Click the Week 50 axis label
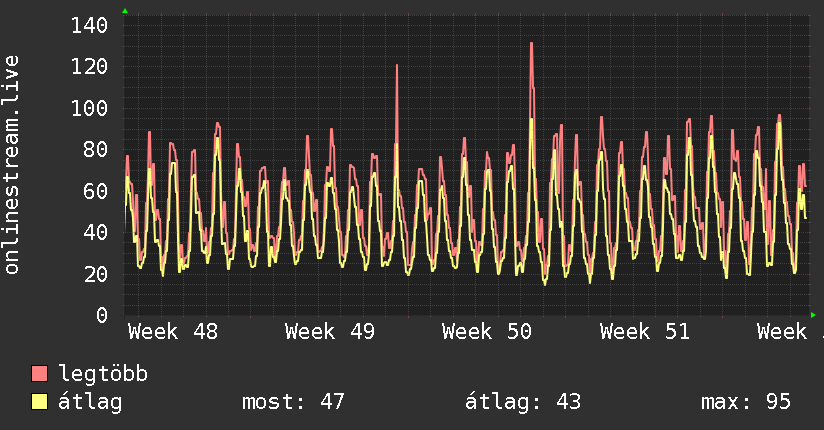 (487, 332)
